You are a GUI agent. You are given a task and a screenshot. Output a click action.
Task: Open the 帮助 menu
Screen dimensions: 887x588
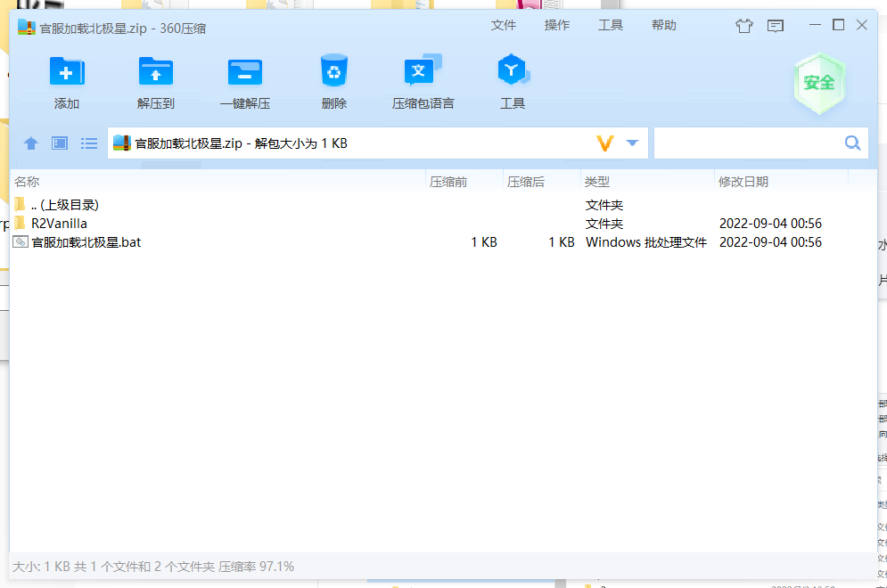(663, 25)
